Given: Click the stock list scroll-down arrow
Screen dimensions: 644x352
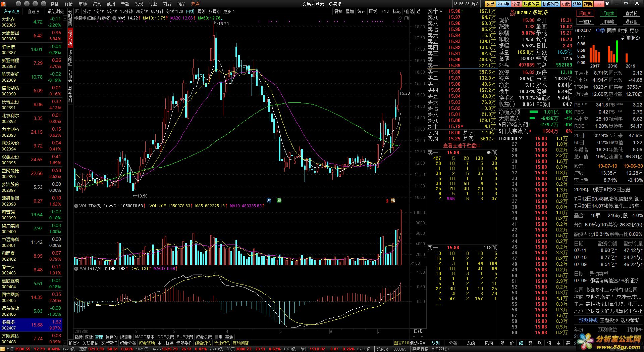Looking at the screenshot, I should [x=65, y=343].
